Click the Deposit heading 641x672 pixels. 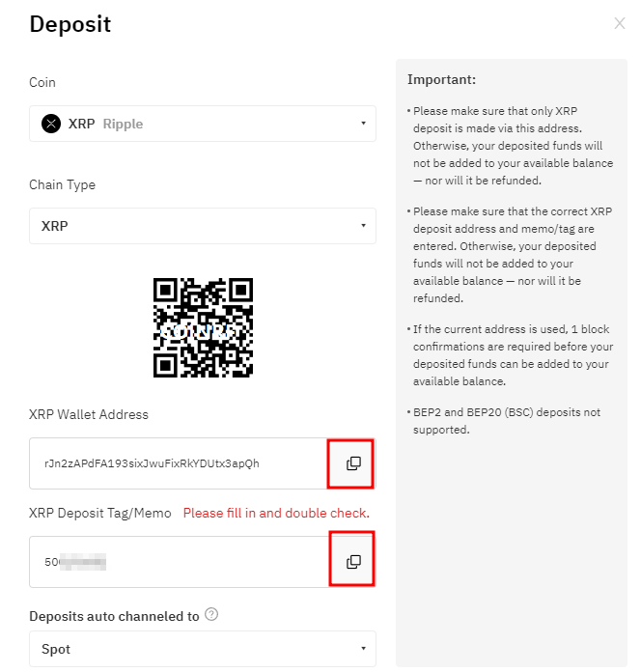pyautogui.click(x=70, y=24)
